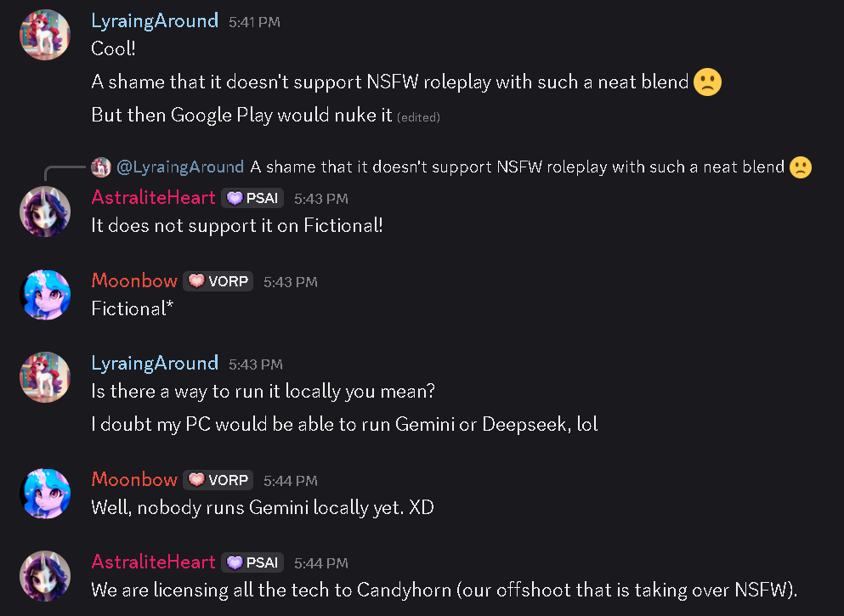This screenshot has height=616, width=844.
Task: Click Moonbow's avatar on the Gemini message
Action: pyautogui.click(x=44, y=493)
